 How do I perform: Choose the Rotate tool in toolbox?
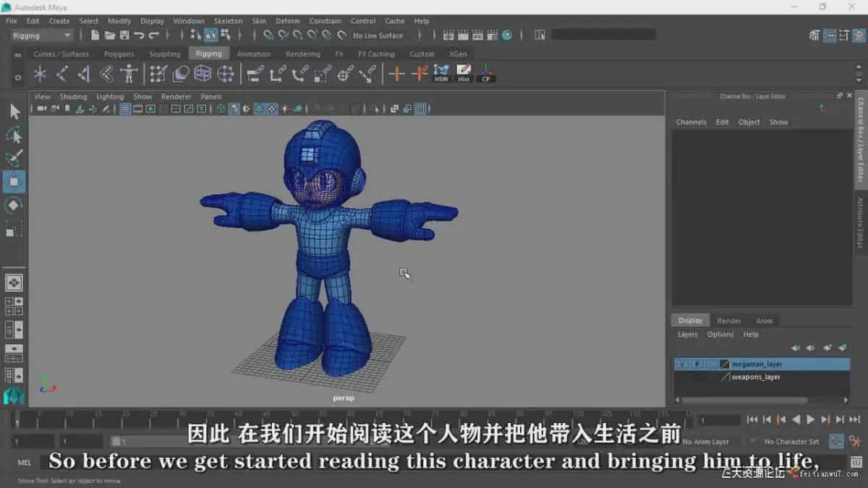(x=14, y=205)
